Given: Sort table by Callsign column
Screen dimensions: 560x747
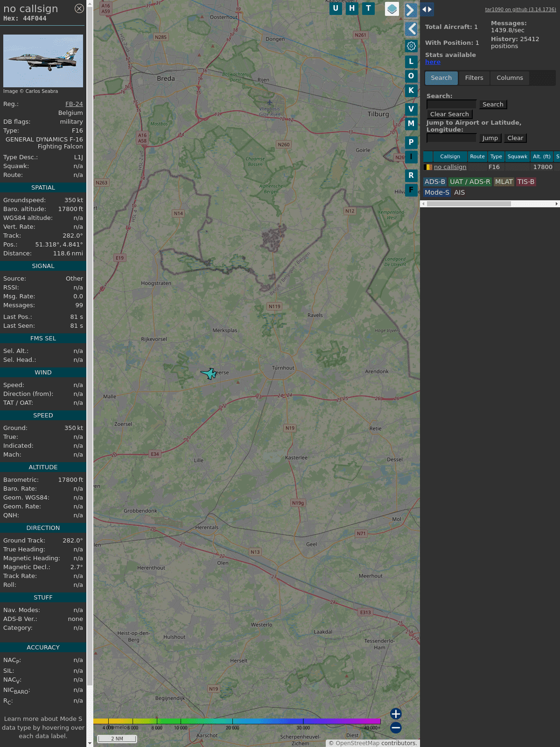Looking at the screenshot, I should (450, 157).
